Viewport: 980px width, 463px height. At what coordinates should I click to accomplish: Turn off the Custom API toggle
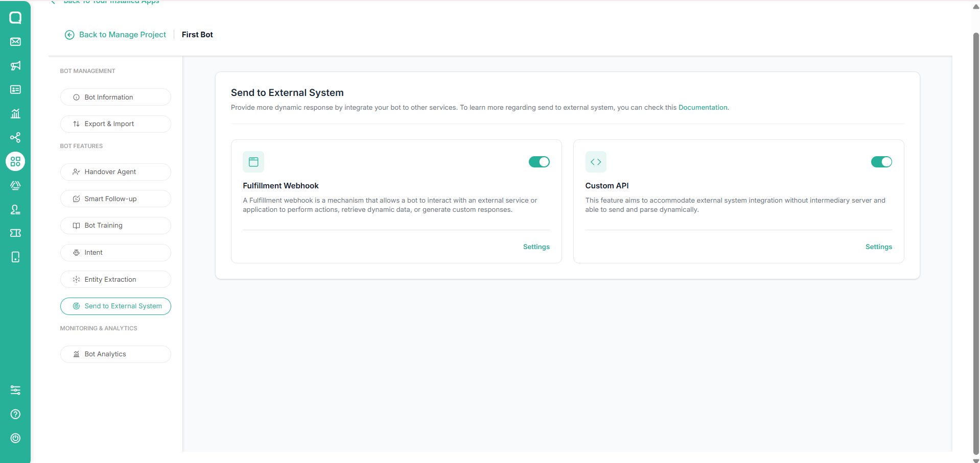[x=881, y=162]
